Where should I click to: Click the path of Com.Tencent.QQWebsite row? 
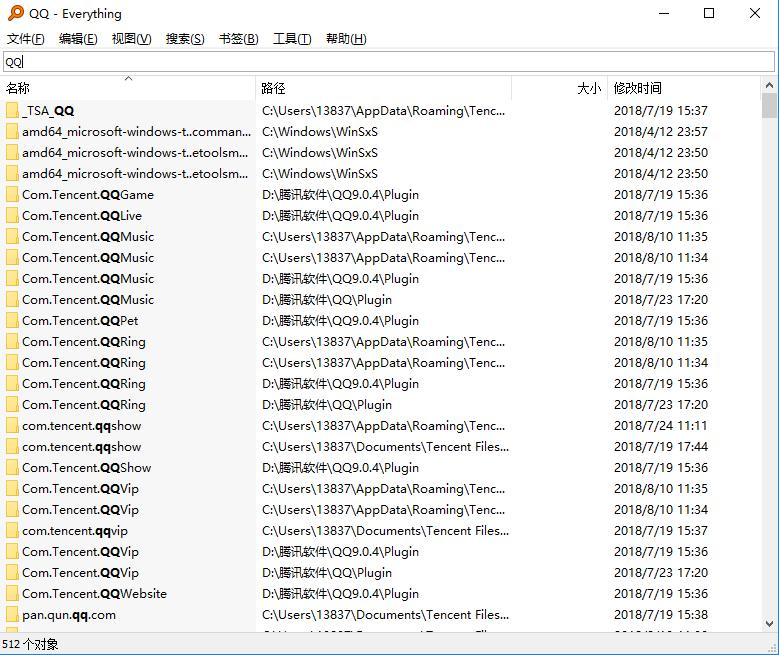(x=340, y=593)
